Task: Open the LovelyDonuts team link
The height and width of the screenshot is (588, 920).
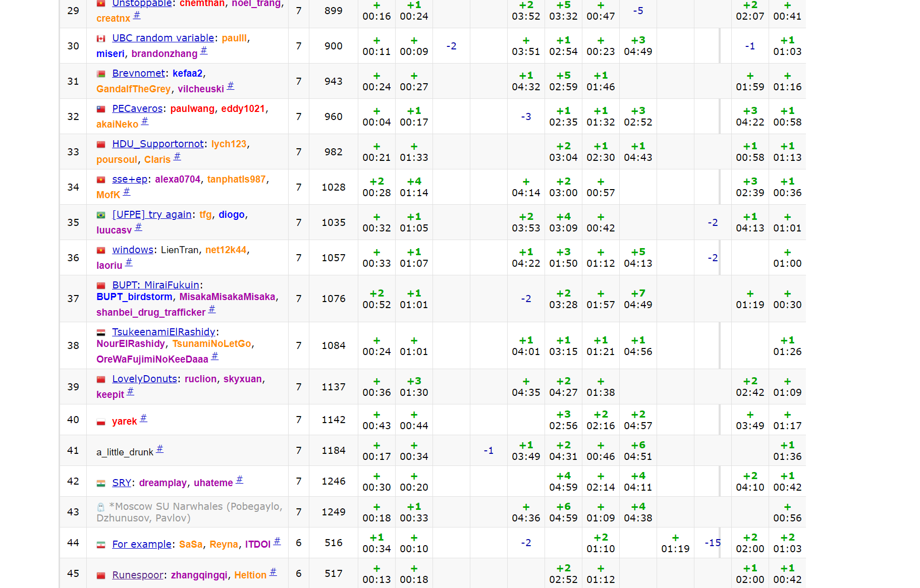Action: 144,379
